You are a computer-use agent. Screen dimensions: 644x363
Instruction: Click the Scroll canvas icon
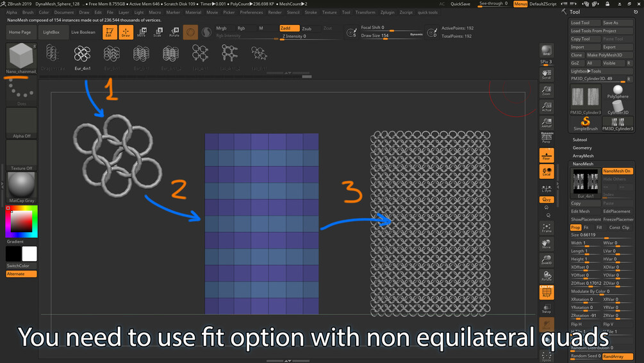546,74
